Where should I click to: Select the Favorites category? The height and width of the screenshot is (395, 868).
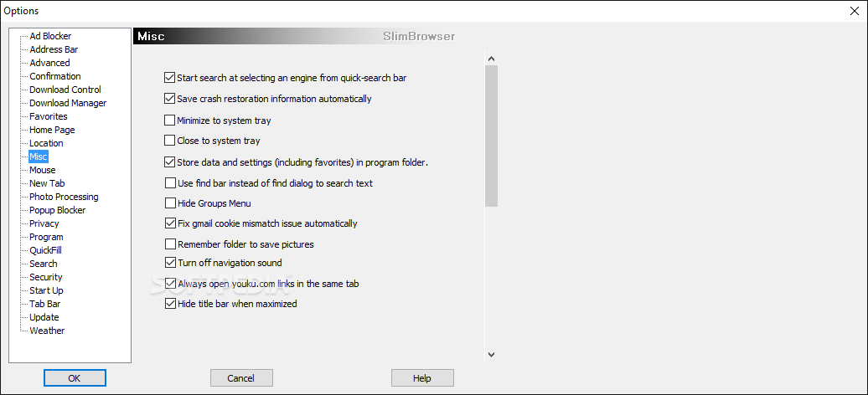49,116
